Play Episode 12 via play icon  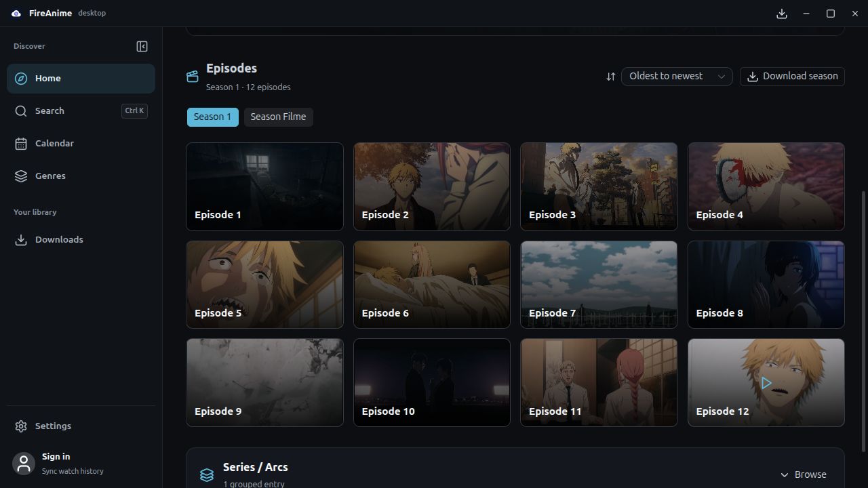coord(766,384)
